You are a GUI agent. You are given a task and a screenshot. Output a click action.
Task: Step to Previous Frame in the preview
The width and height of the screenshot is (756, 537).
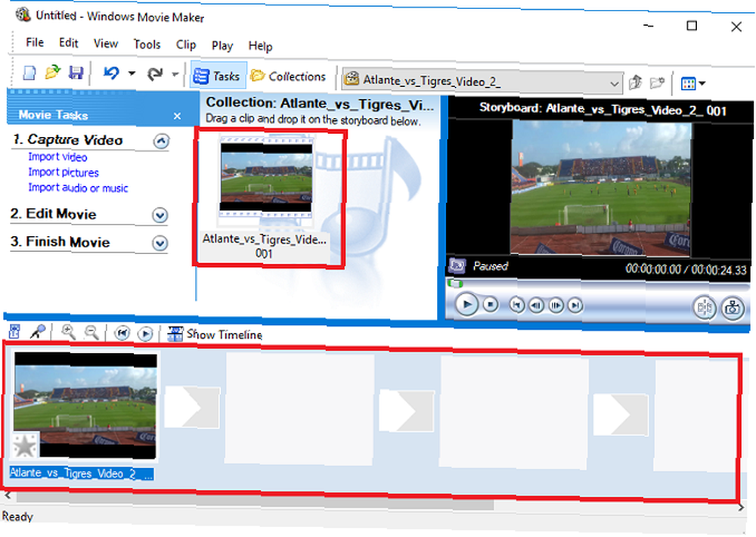(536, 306)
